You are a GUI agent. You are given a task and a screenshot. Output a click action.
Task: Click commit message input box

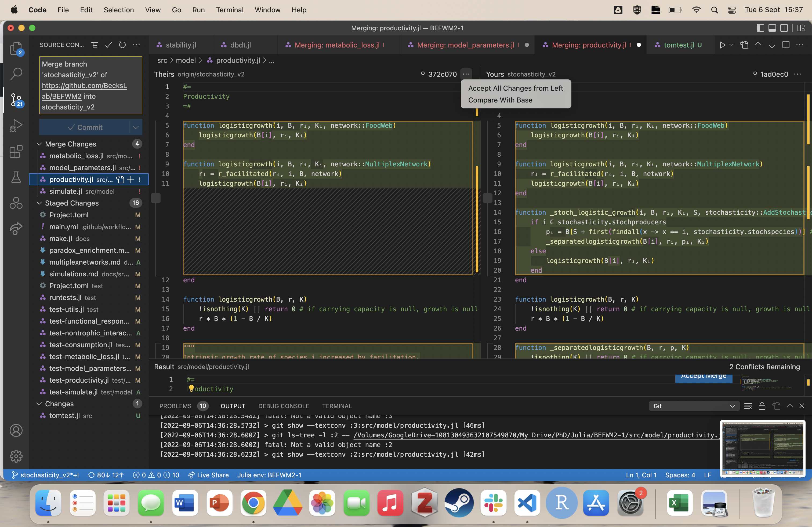[x=91, y=85]
